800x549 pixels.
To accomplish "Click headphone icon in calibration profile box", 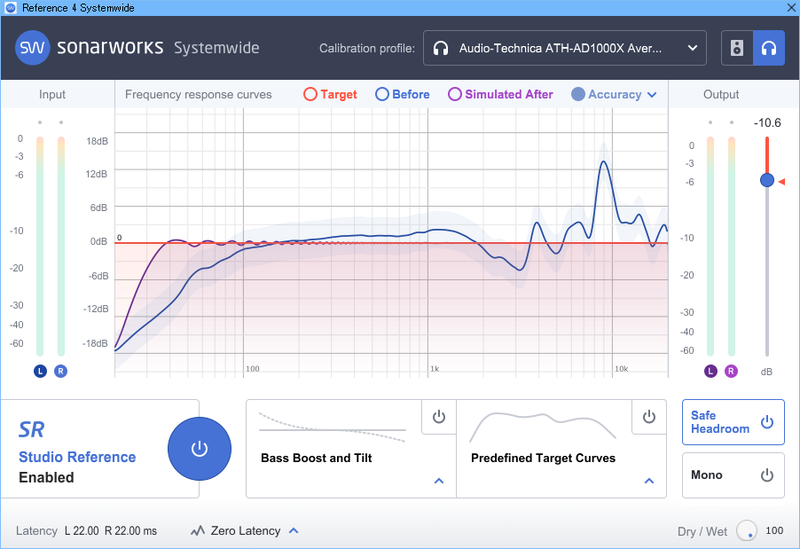I will click(441, 48).
